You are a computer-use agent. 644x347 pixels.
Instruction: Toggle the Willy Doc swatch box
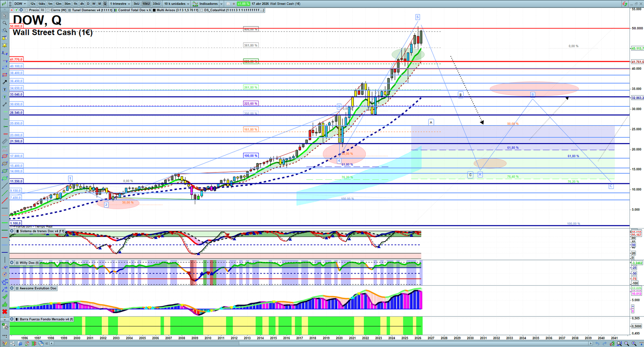point(17,263)
